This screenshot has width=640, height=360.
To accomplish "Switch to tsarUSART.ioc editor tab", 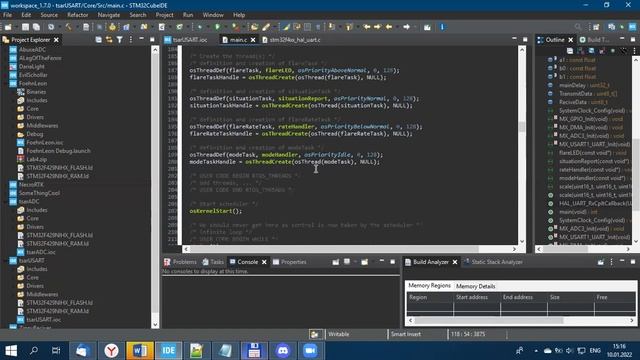I will (187, 40).
